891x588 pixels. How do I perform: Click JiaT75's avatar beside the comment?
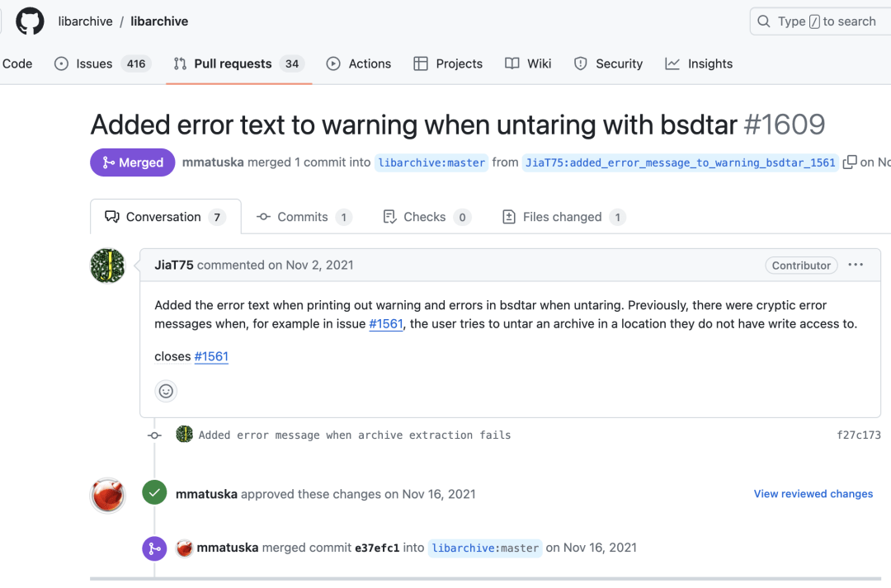coord(107,266)
